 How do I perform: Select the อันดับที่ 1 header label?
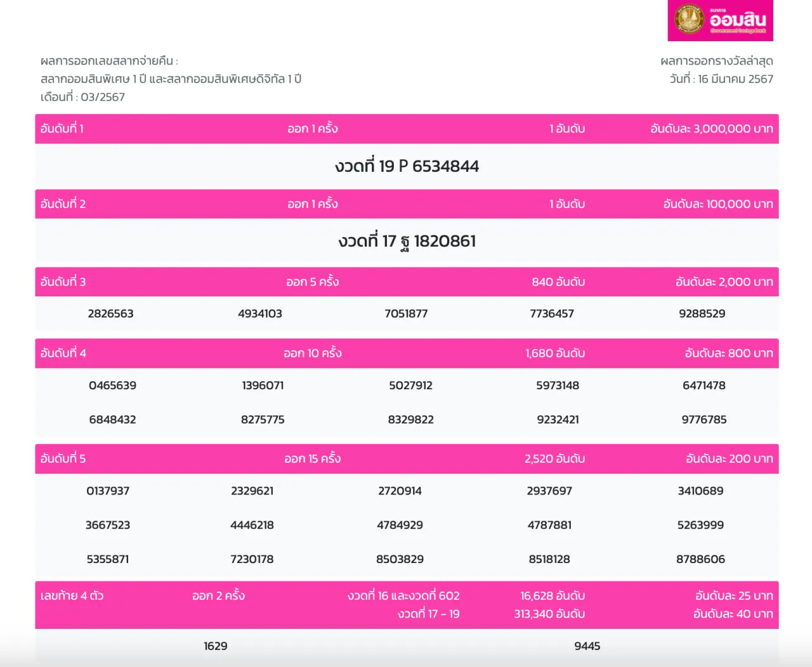click(x=62, y=129)
